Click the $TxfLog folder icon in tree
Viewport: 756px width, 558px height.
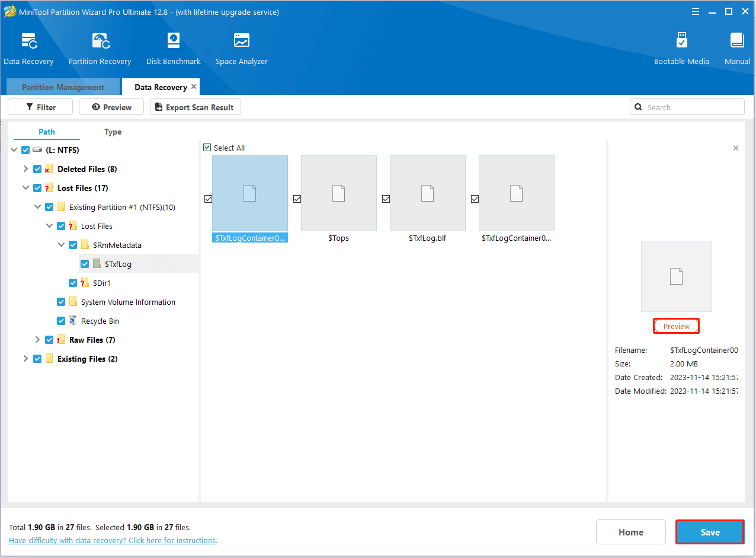click(x=97, y=264)
